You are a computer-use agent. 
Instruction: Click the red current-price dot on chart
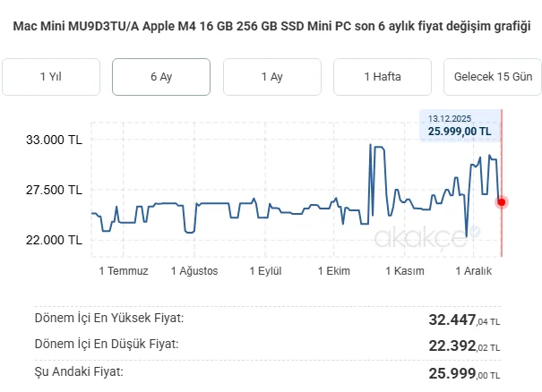coord(502,202)
